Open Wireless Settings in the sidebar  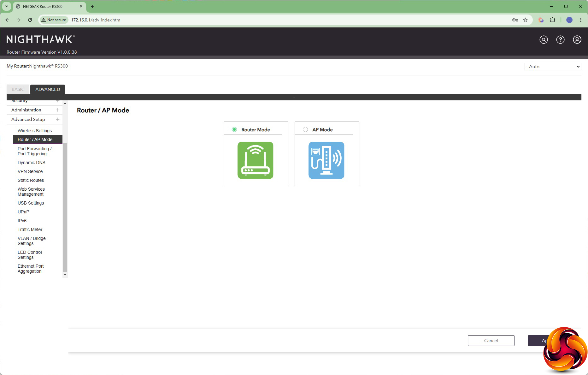pos(35,131)
